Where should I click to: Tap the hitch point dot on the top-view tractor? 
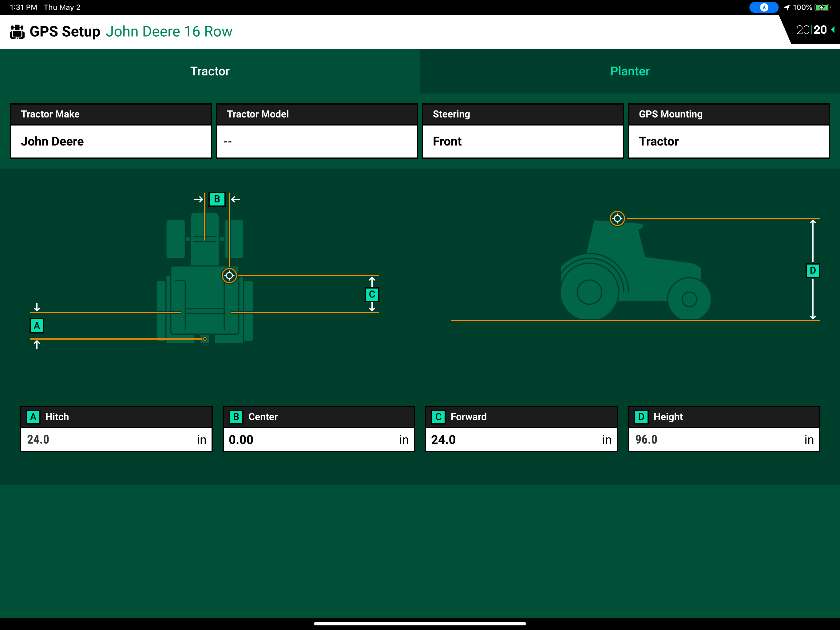(x=205, y=339)
